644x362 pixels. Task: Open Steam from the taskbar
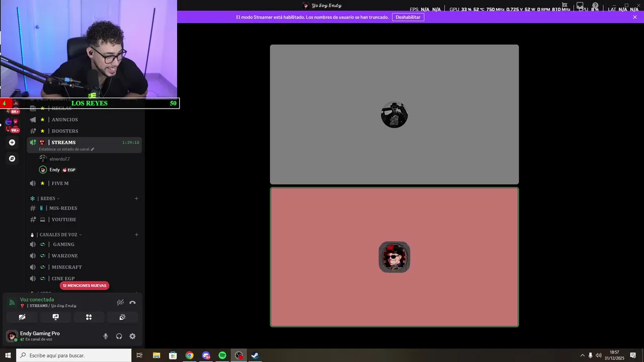[255, 355]
